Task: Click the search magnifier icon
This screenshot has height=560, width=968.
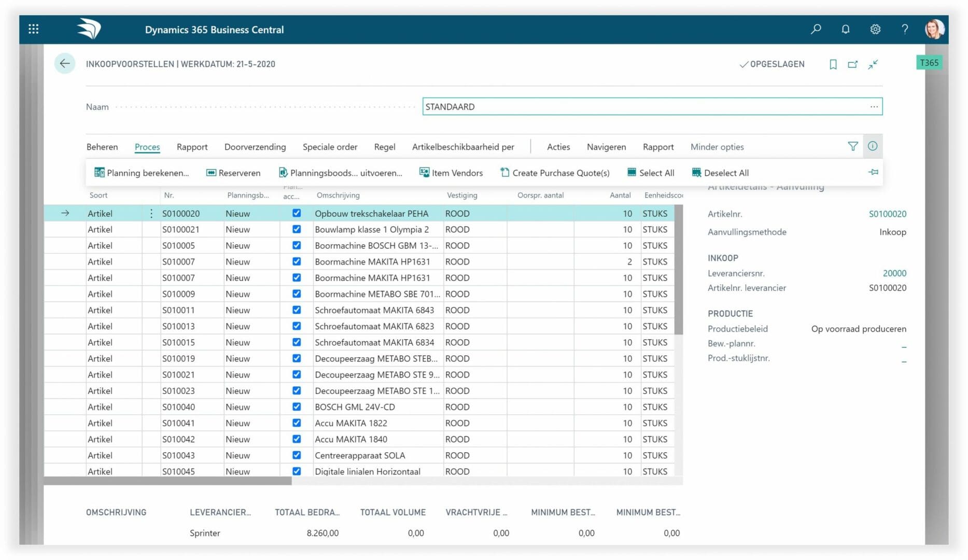Action: coord(816,29)
